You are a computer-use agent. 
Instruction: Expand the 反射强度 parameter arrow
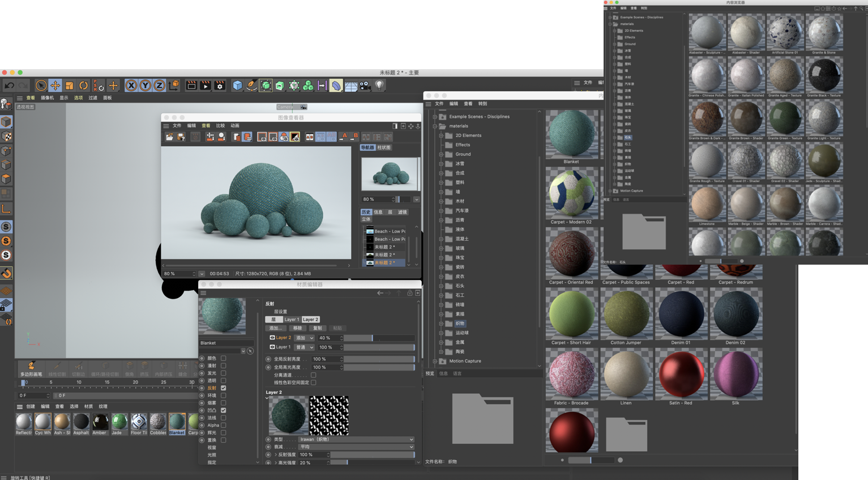pyautogui.click(x=276, y=454)
